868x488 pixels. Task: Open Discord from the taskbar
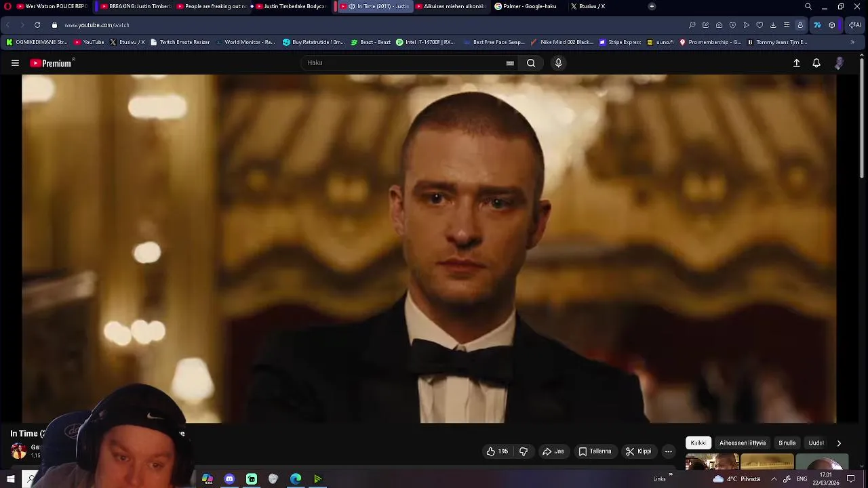229,479
